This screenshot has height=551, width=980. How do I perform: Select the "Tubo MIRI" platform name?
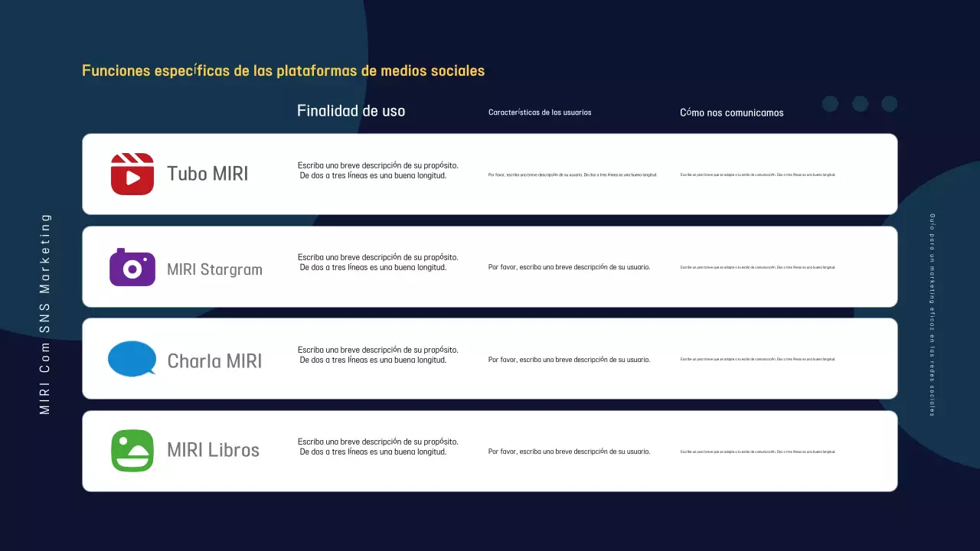[x=207, y=174]
